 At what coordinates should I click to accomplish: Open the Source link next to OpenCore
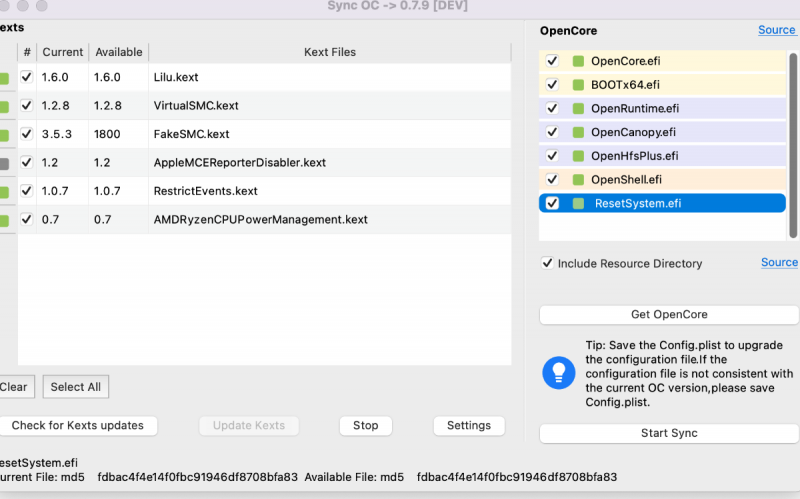coord(776,30)
